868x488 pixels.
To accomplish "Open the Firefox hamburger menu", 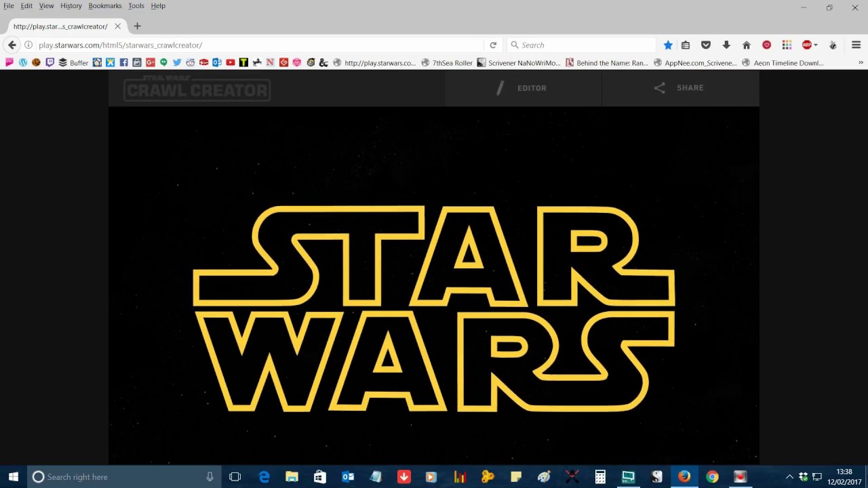I will tap(856, 45).
